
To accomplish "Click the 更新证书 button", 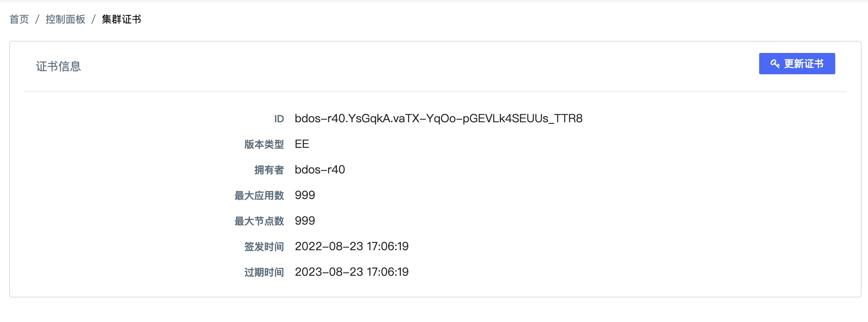I will point(797,64).
